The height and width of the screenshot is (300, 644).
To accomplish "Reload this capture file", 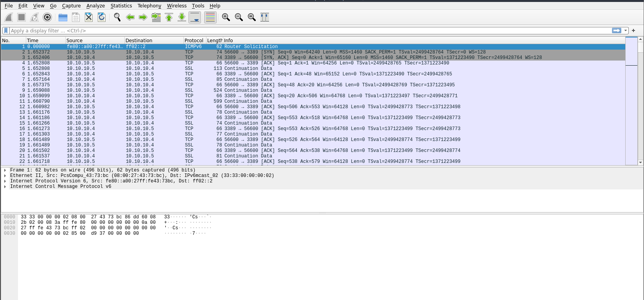I will click(102, 17).
